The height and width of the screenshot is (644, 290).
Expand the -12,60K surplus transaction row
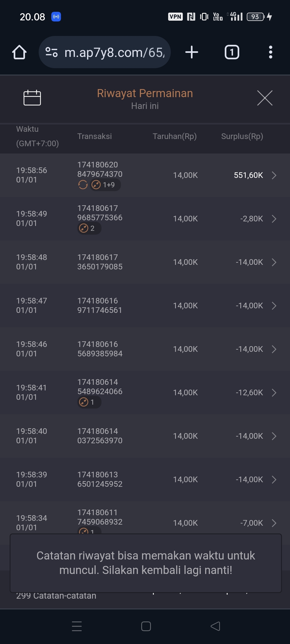coord(274,393)
